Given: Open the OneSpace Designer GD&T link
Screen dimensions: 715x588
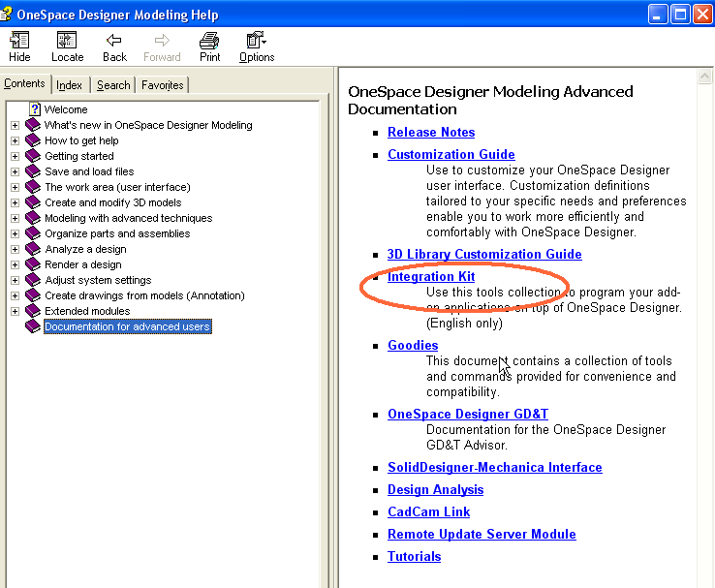Looking at the screenshot, I should pos(468,415).
